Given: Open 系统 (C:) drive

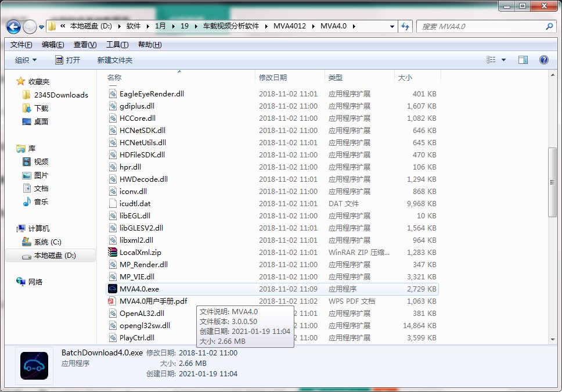Looking at the screenshot, I should point(47,242).
